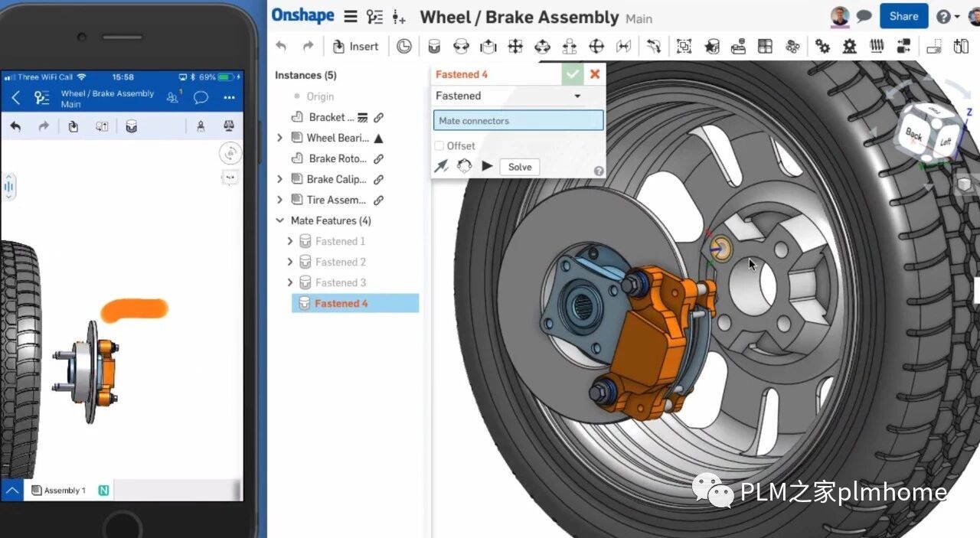980x538 pixels.
Task: Select the Planar mate tool
Action: tap(515, 47)
